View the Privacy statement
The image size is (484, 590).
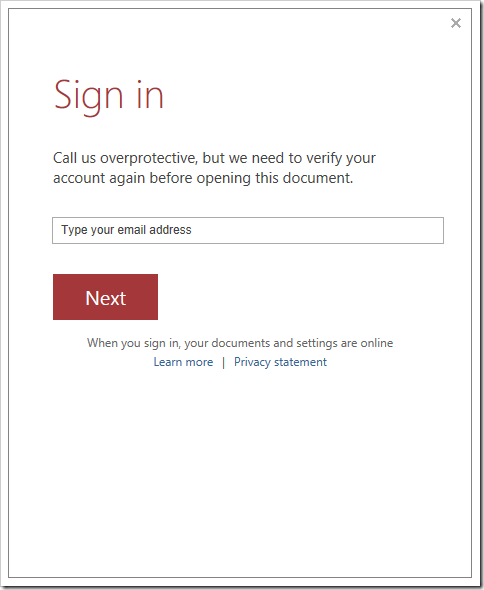click(x=280, y=362)
